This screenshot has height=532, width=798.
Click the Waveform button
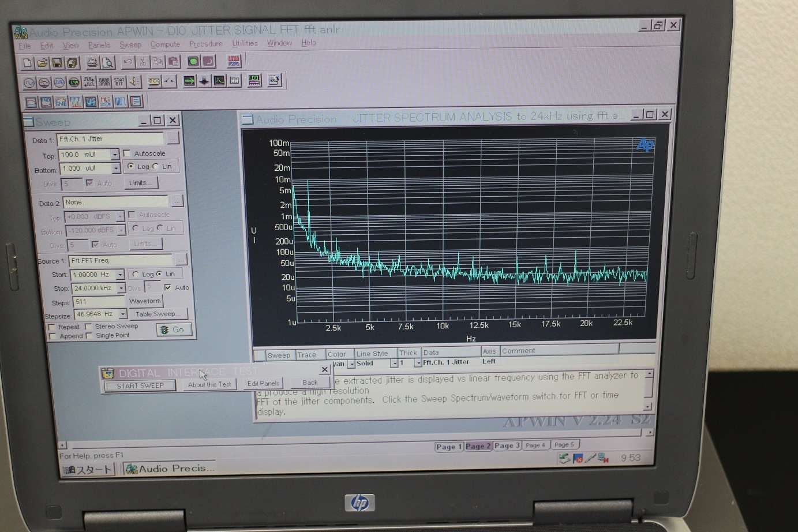tap(145, 301)
